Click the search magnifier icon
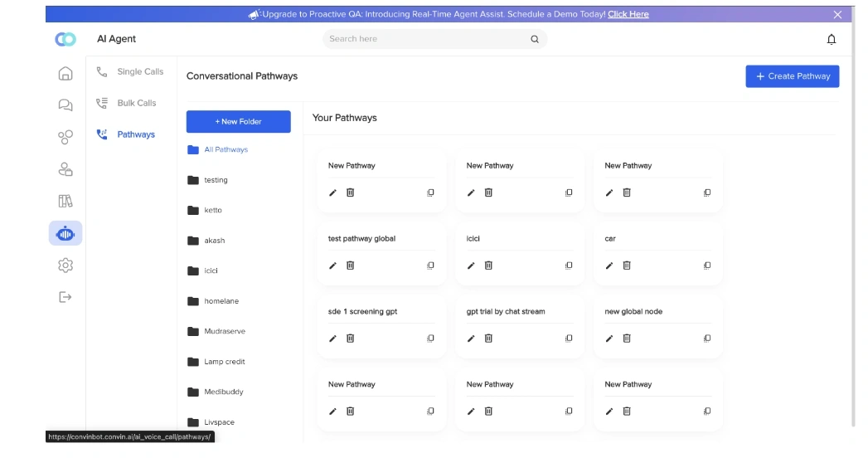The width and height of the screenshot is (868, 458). 535,39
